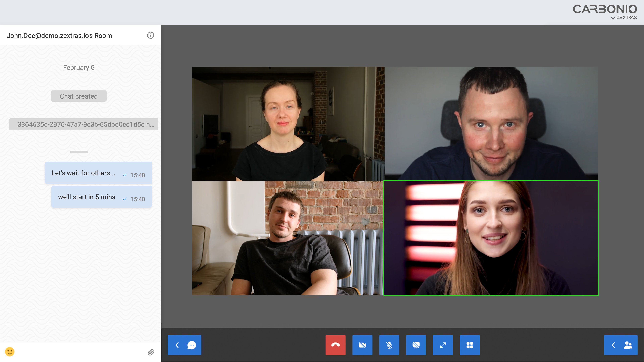Toggle the microphone mute button
This screenshot has height=362, width=644.
389,345
